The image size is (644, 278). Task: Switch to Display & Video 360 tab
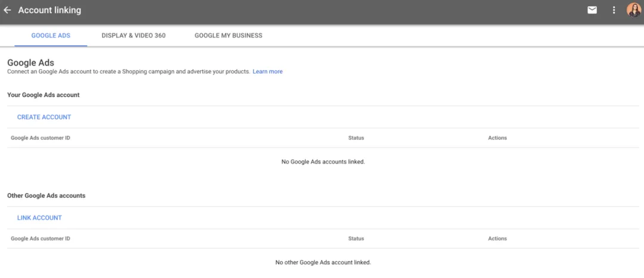(x=134, y=36)
